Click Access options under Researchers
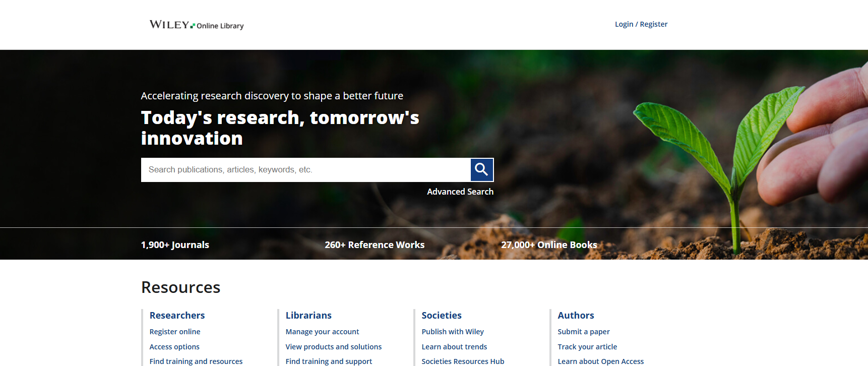Screen dimensions: 868x366 (174, 347)
